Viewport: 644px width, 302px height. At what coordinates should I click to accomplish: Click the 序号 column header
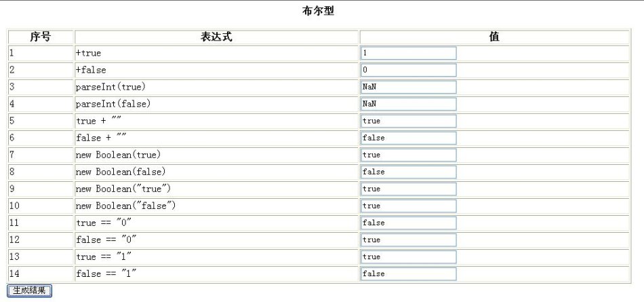[x=40, y=37]
